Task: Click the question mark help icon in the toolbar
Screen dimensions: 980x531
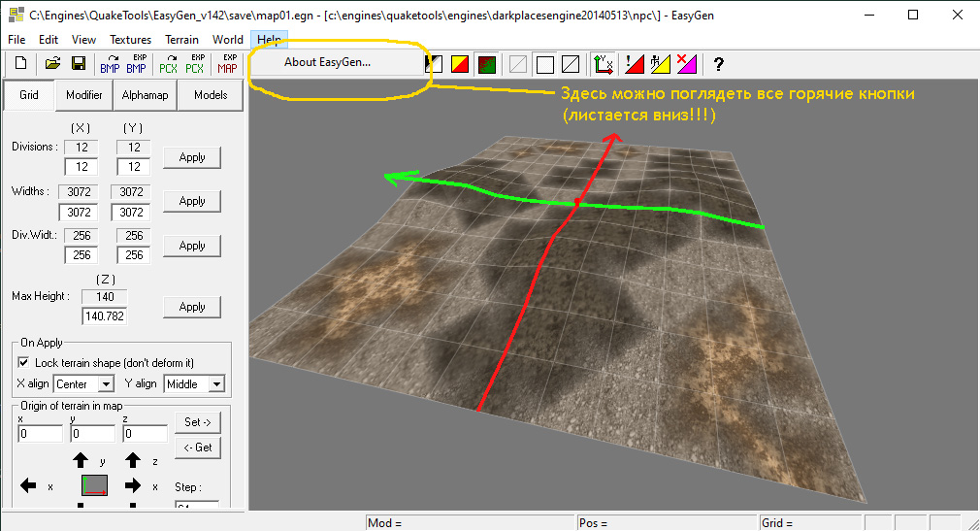Action: 719,64
